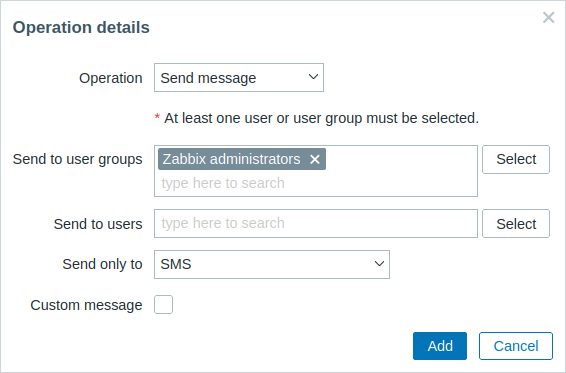
Task: Click the Send only to label
Action: 103,264
